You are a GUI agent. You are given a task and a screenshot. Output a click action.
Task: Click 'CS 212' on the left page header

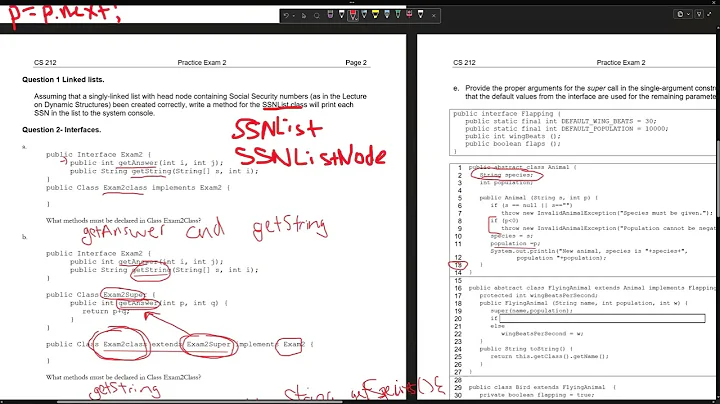click(45, 62)
